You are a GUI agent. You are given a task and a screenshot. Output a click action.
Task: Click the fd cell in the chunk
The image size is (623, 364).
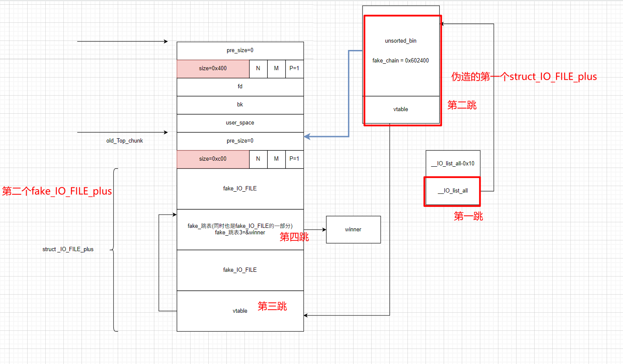tap(240, 87)
